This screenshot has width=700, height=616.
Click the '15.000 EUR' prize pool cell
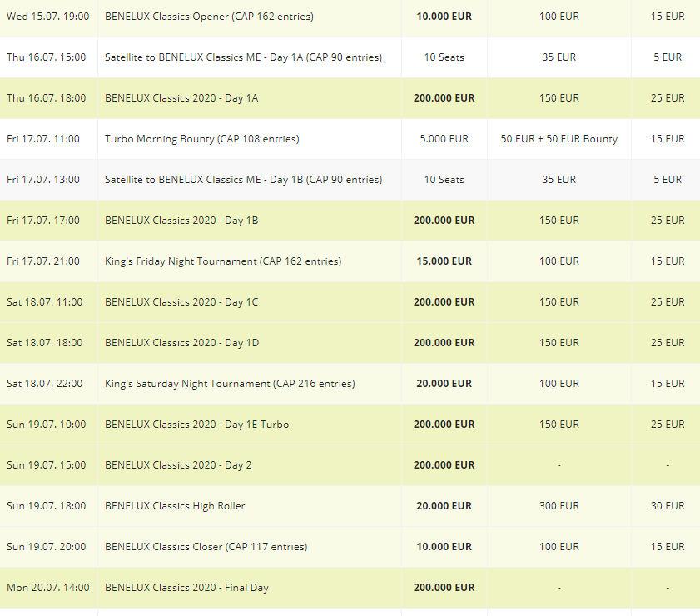444,261
